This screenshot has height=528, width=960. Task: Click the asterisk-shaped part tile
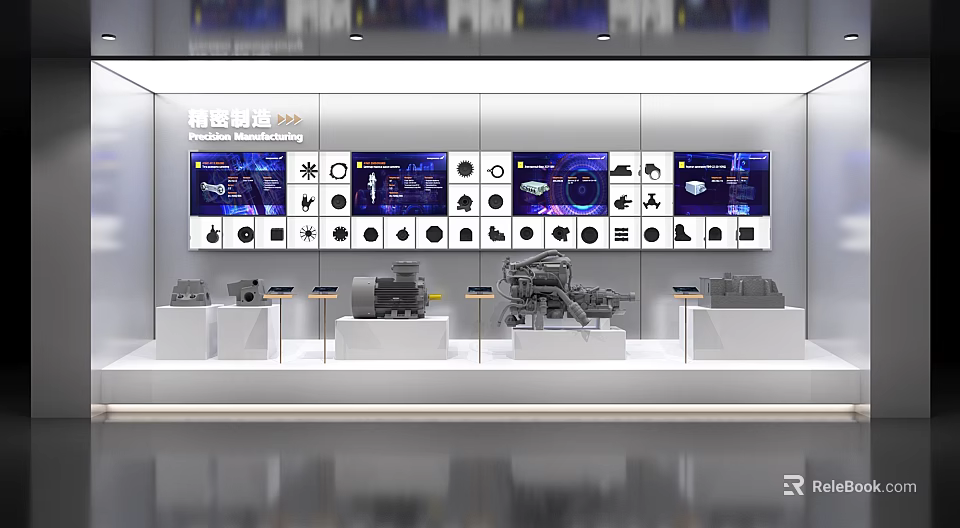click(x=303, y=168)
